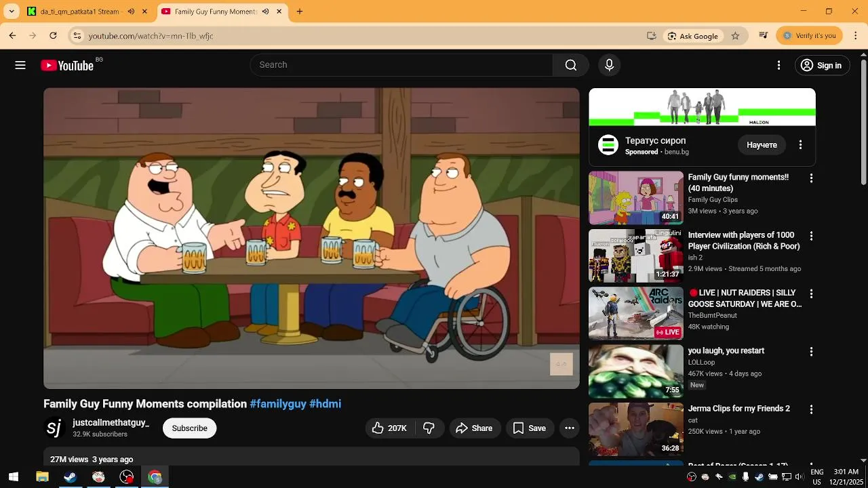868x488 pixels.
Task: Open the TheBurntPeanut channel name
Action: click(712, 316)
